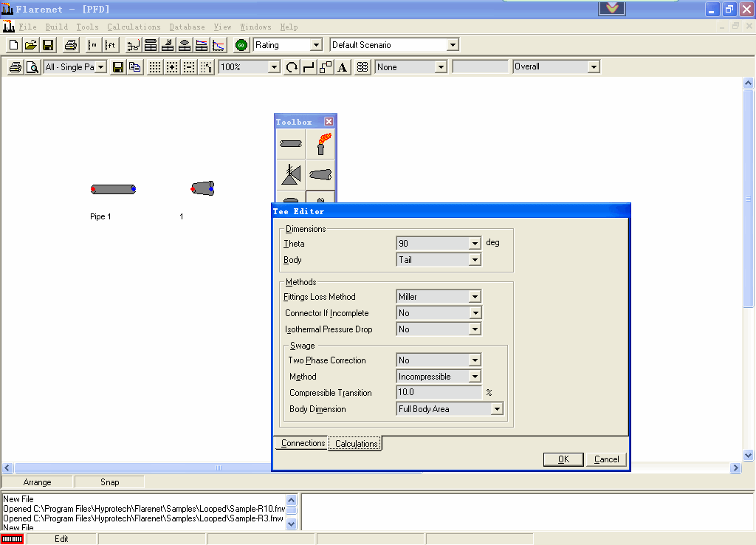
Task: Click the PFD horizontal scrollbar right arrow
Action: [735, 468]
